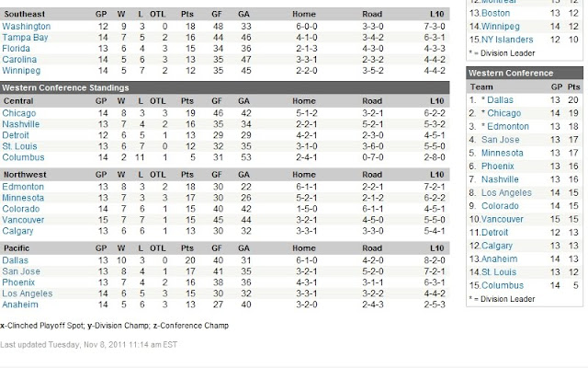Open the Washington team link in Southeast
This screenshot has width=588, height=368.
tap(27, 27)
